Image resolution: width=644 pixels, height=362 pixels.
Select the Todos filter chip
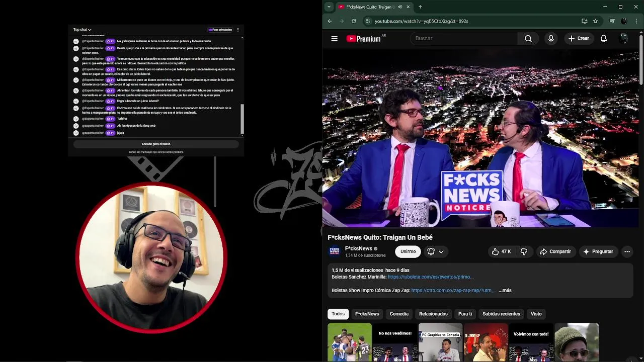tap(338, 314)
